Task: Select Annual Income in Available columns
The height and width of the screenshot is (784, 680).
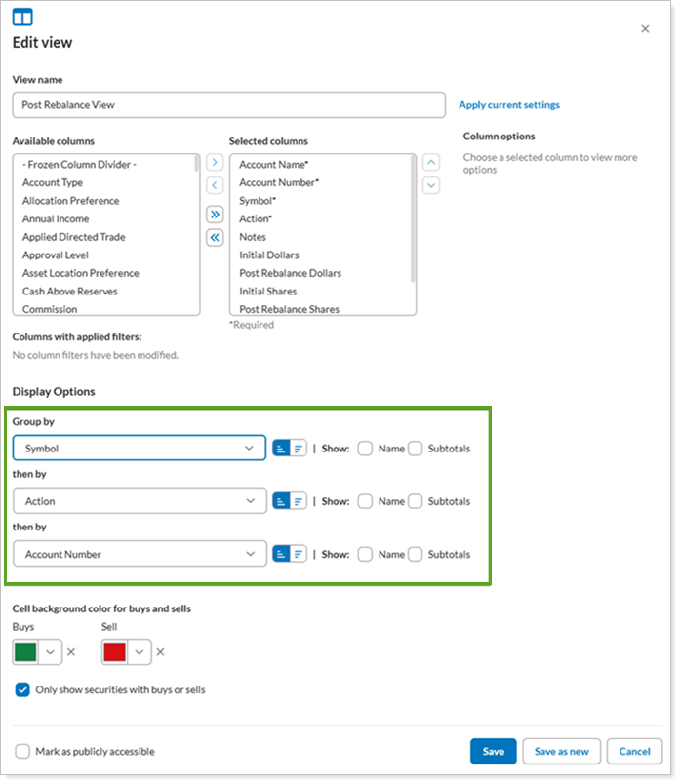Action: pos(56,218)
